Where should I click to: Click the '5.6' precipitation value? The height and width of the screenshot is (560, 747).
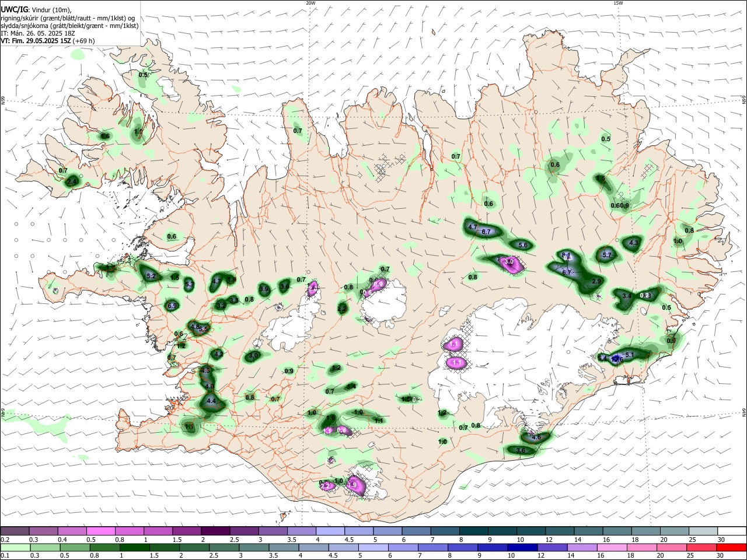pos(523,246)
